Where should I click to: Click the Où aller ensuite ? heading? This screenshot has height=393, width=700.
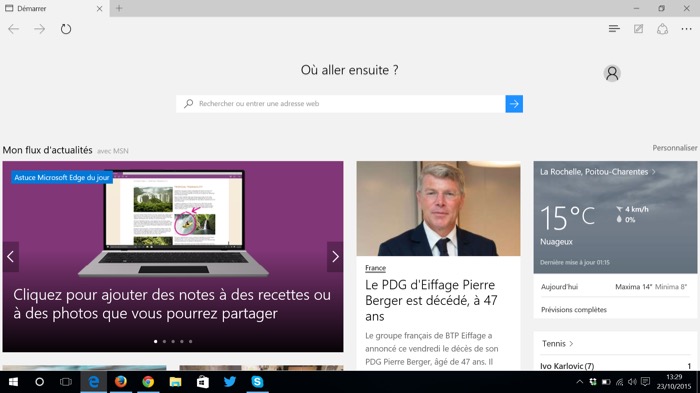coord(350,70)
